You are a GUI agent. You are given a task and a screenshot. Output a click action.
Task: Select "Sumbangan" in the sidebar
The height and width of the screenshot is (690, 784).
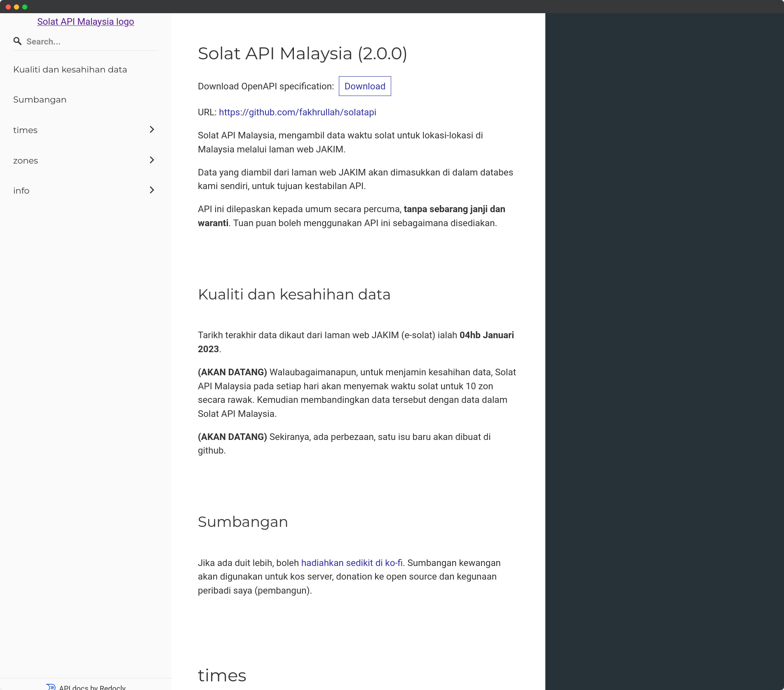coord(40,99)
